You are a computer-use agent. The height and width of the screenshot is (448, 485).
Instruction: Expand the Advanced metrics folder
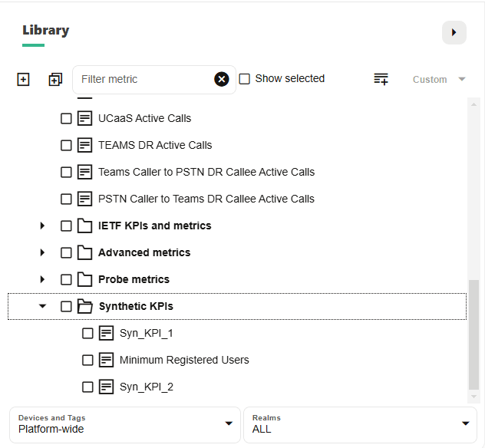(42, 252)
